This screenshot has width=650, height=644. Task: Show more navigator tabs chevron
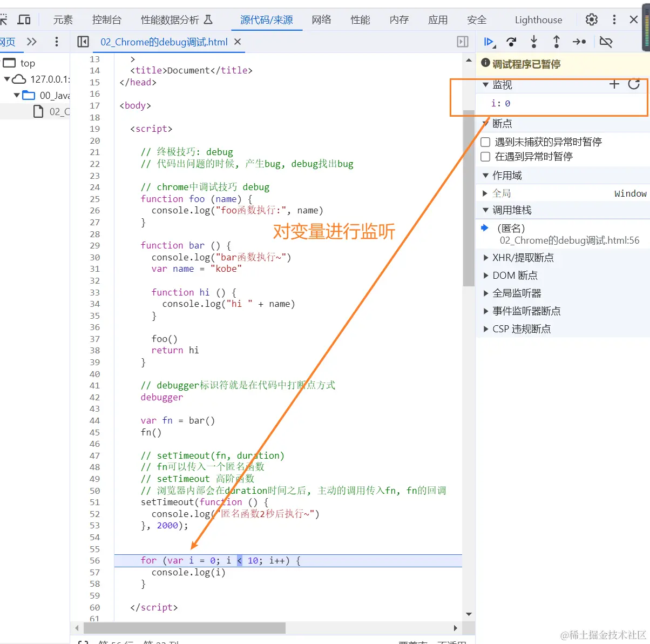click(32, 42)
